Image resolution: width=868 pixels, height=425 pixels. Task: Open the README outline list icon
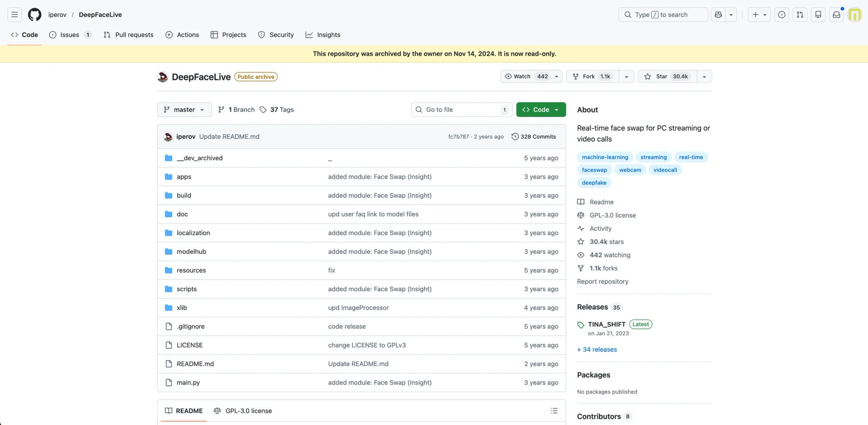[x=554, y=411]
